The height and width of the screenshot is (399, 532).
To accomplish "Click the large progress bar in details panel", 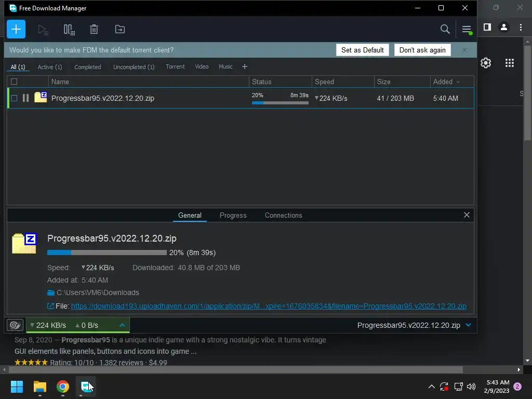I will click(107, 252).
